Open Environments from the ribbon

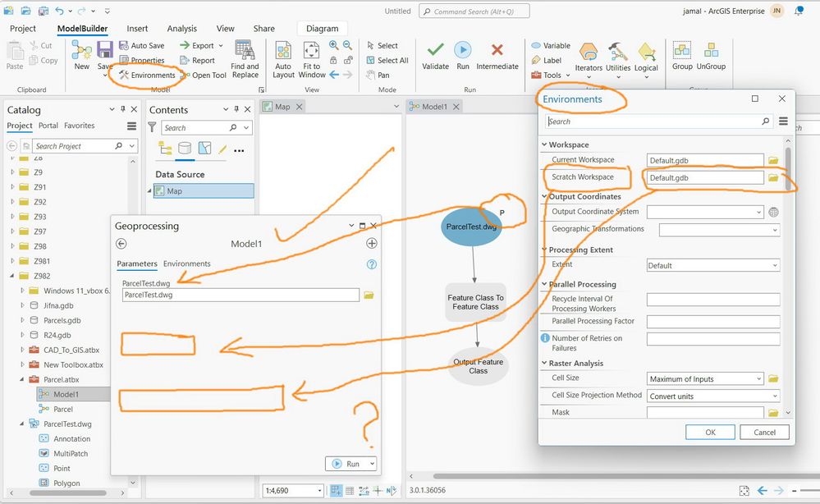147,76
